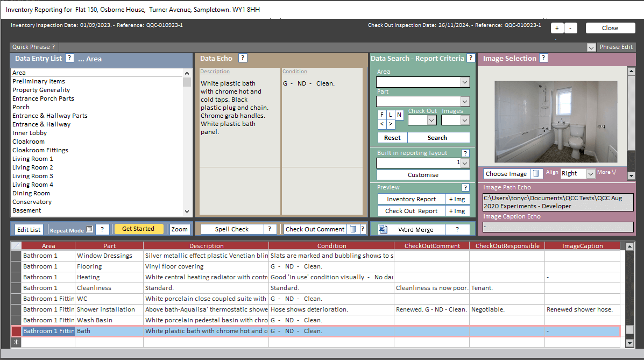This screenshot has height=360, width=644.
Task: Open the Data Entry List help icon
Action: coord(70,58)
